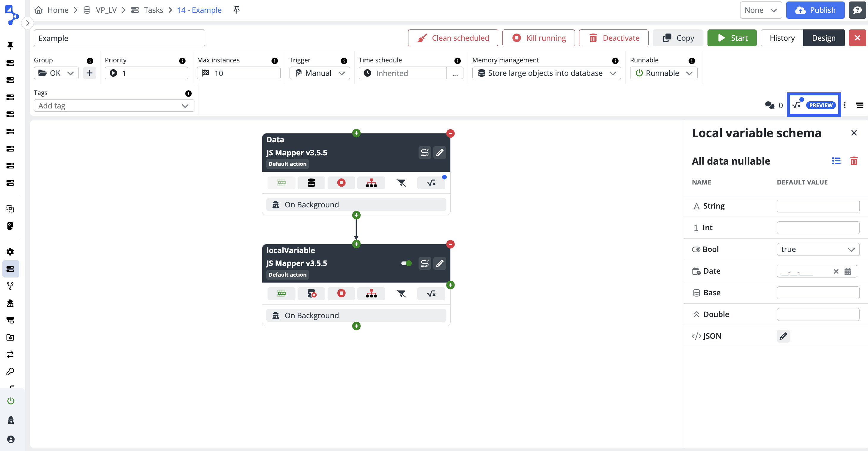
Task: Click red stop icon in localVariable step
Action: coord(341,293)
